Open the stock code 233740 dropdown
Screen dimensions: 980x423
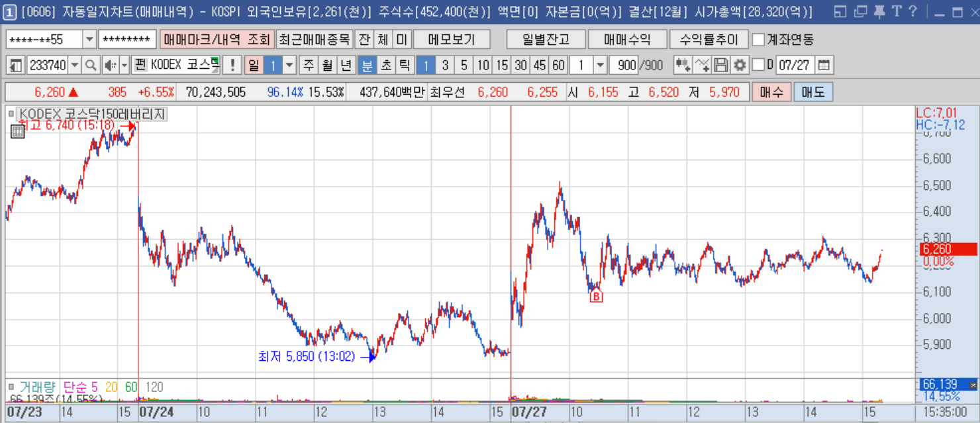(75, 66)
